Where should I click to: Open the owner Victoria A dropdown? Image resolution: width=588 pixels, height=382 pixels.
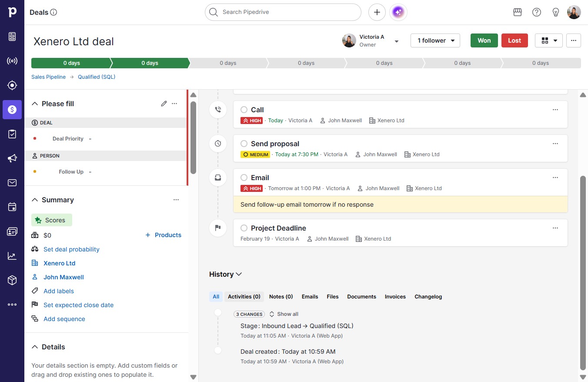[x=397, y=41]
